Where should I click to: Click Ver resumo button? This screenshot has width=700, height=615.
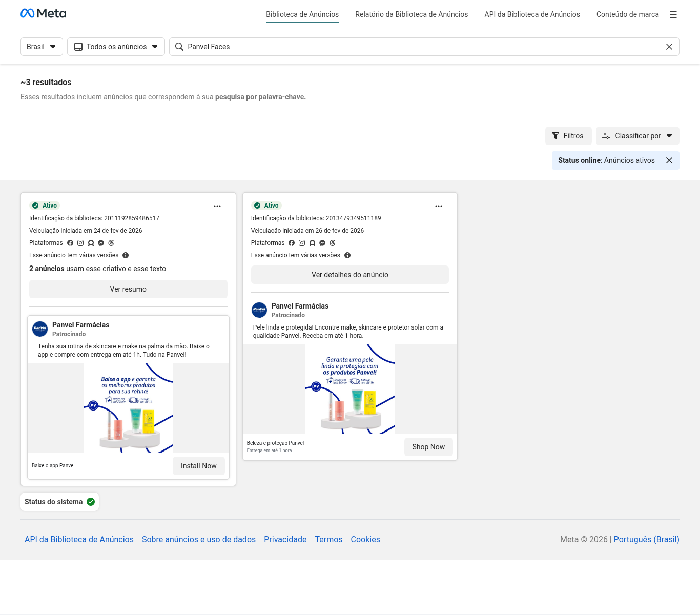click(x=128, y=289)
